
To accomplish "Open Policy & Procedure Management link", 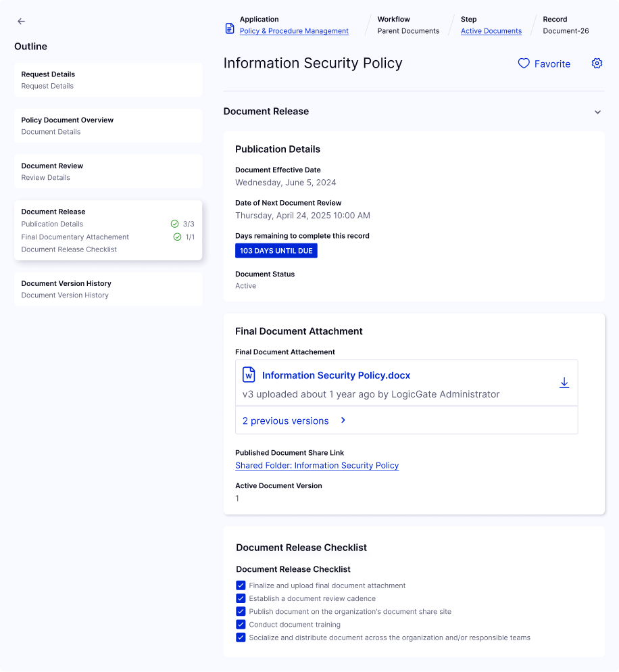I will tap(294, 31).
